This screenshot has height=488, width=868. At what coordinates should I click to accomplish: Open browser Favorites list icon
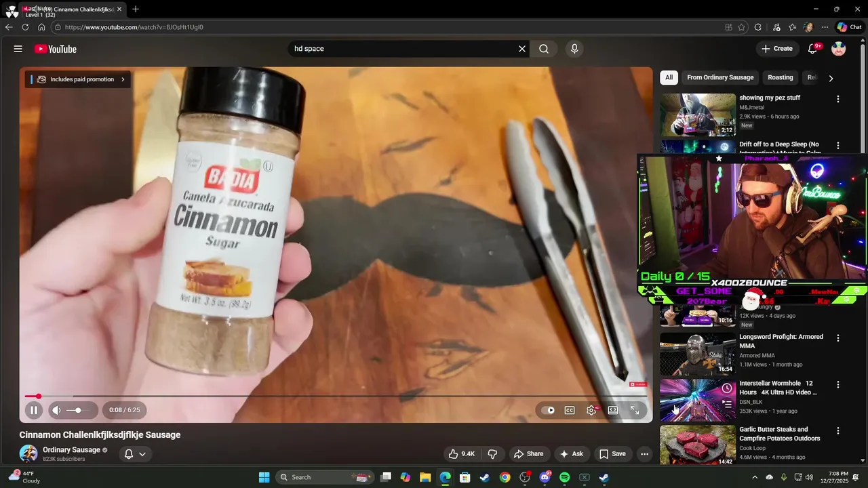coord(792,27)
